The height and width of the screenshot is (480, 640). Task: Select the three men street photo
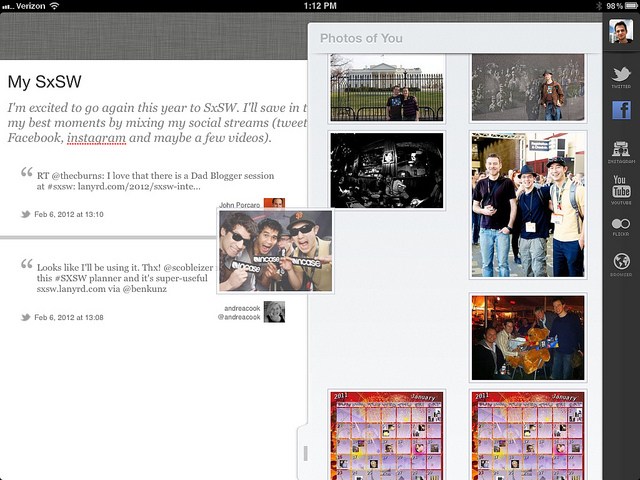528,205
